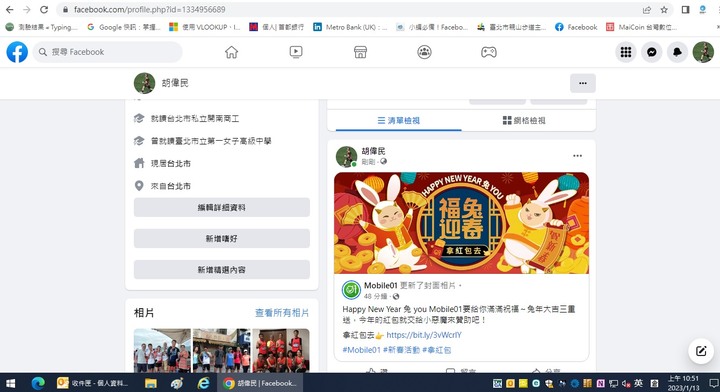This screenshot has height=392, width=720.
Task: Launch Microsoft Edge from taskbar
Action: click(38, 383)
